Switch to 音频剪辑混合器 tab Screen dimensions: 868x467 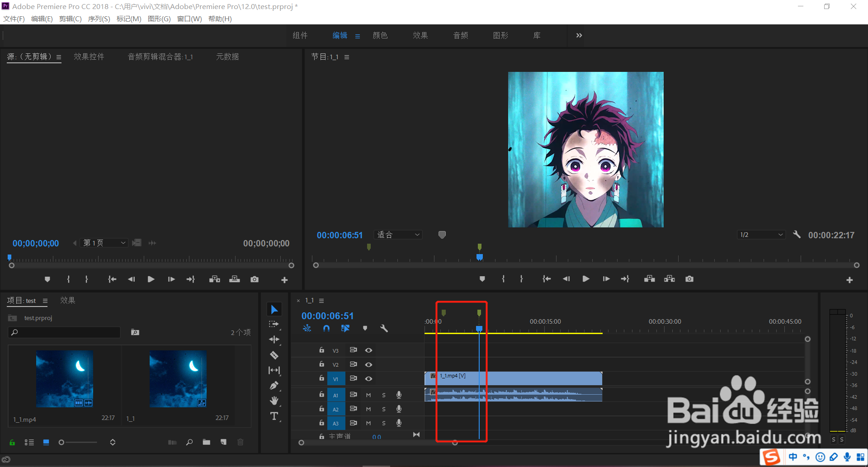[x=160, y=57]
